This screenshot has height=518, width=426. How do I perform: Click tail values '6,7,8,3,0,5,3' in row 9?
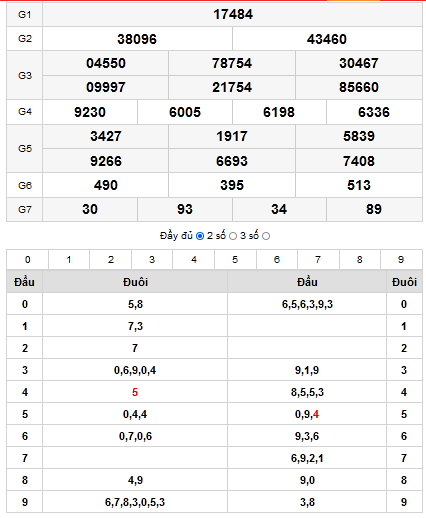pyautogui.click(x=135, y=502)
